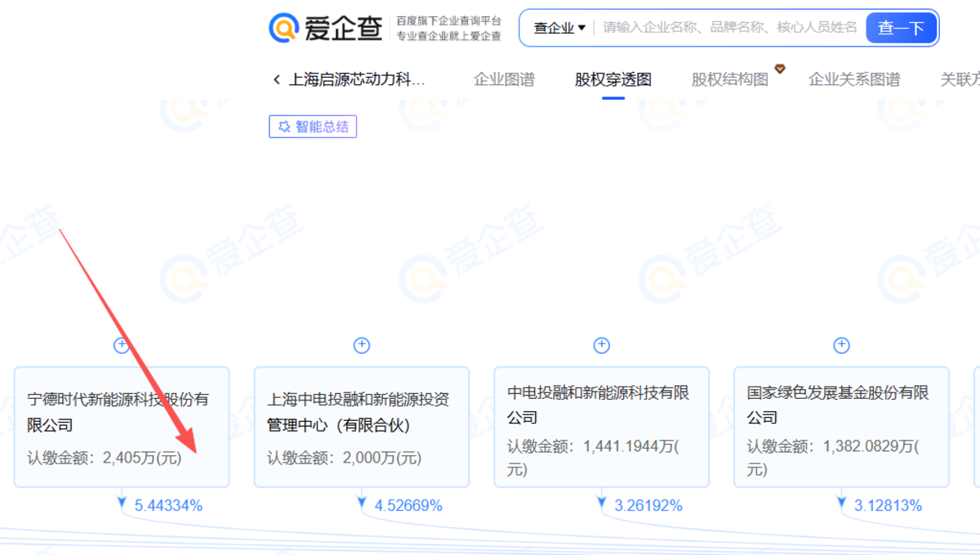Switch to the 企业图谱 tab
Viewport: 980px width, 555px height.
click(x=504, y=79)
